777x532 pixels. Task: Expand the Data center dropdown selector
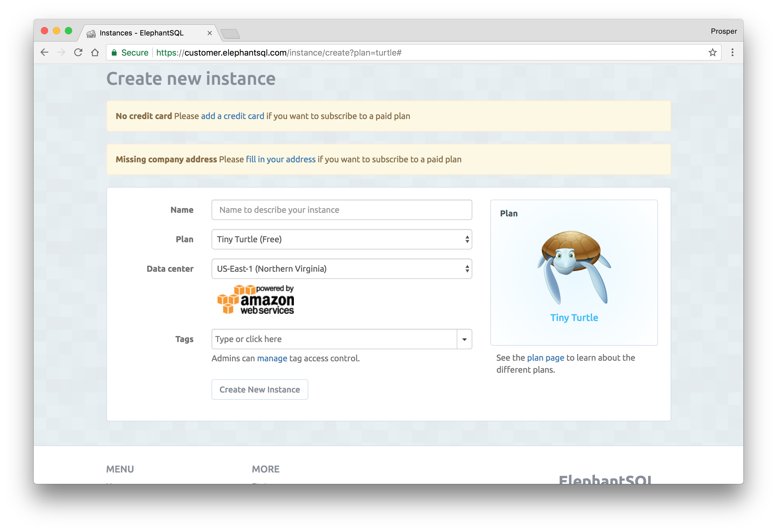point(342,269)
